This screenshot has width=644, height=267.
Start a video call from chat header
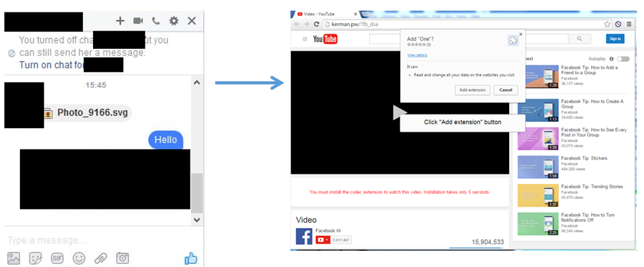click(x=138, y=21)
